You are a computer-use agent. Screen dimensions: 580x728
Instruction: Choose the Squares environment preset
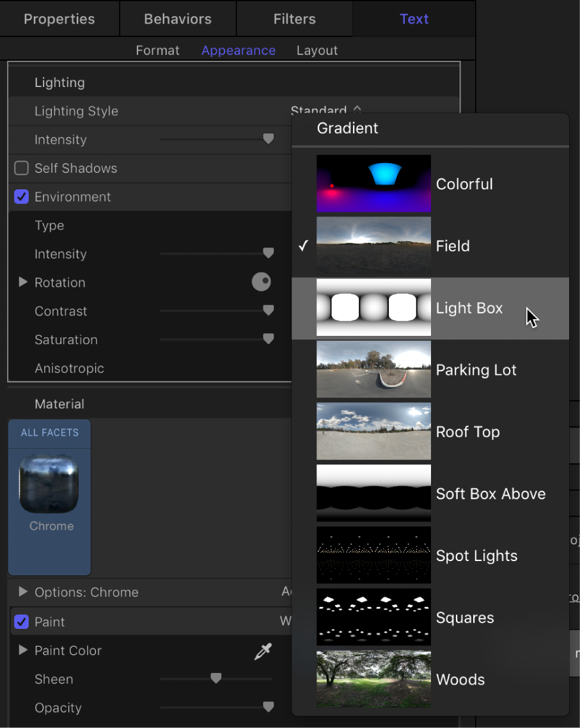point(373,617)
